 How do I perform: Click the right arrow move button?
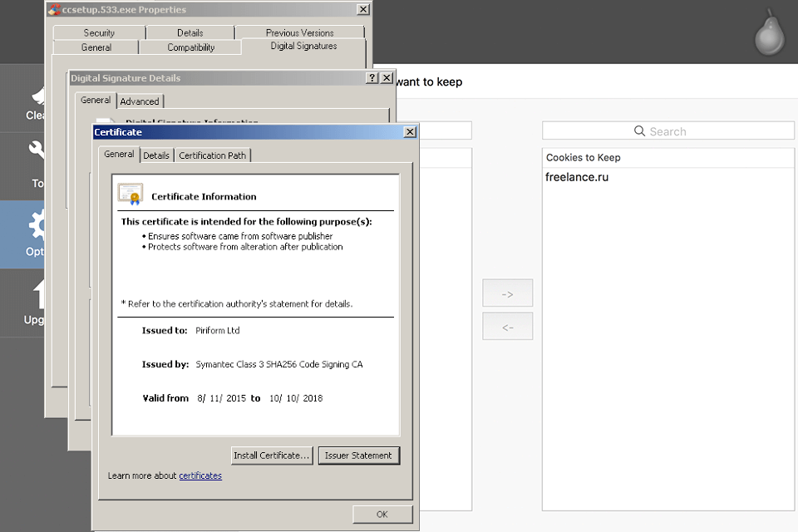(x=507, y=293)
